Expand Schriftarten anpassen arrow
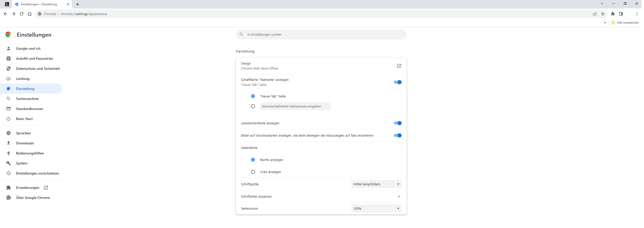 coord(399,196)
